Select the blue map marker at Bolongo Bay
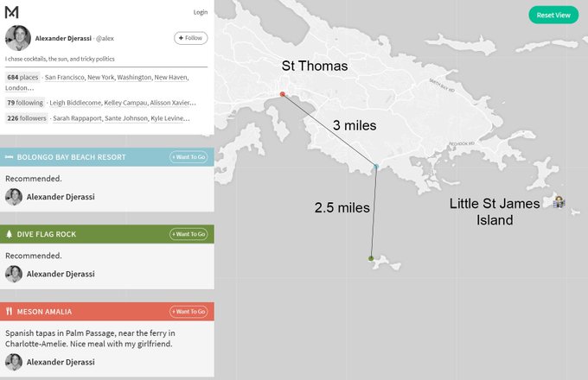The height and width of the screenshot is (380, 588). coord(376,166)
